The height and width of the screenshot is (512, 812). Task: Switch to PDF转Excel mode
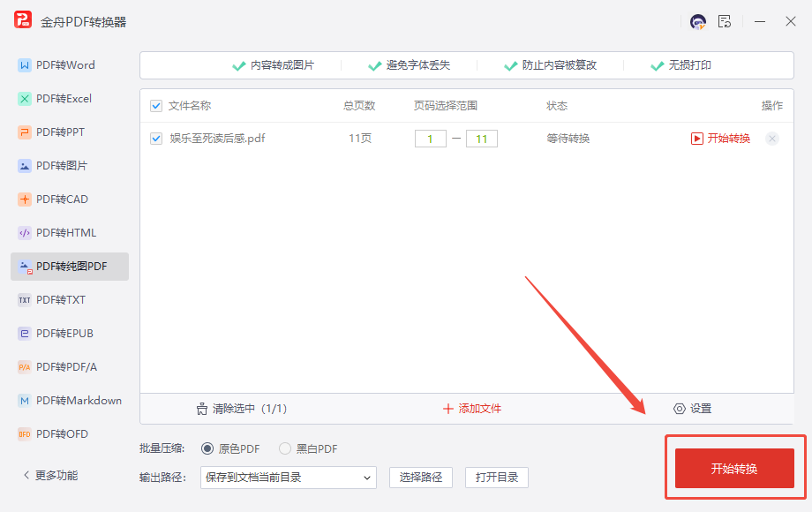pyautogui.click(x=70, y=99)
